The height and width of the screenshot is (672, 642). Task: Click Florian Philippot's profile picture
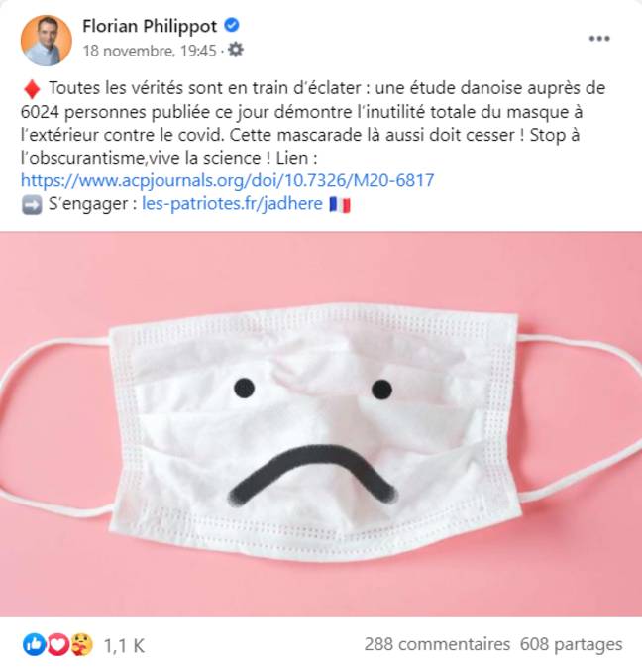(46, 40)
